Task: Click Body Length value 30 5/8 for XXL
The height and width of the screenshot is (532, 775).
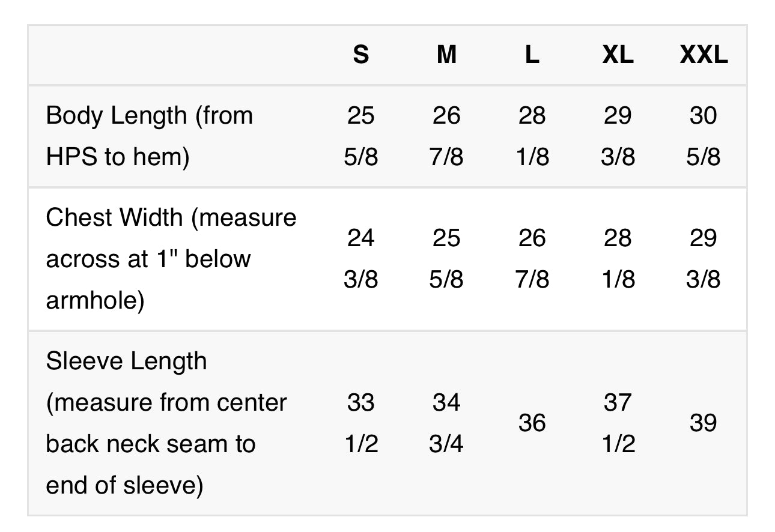Action: coord(704,136)
